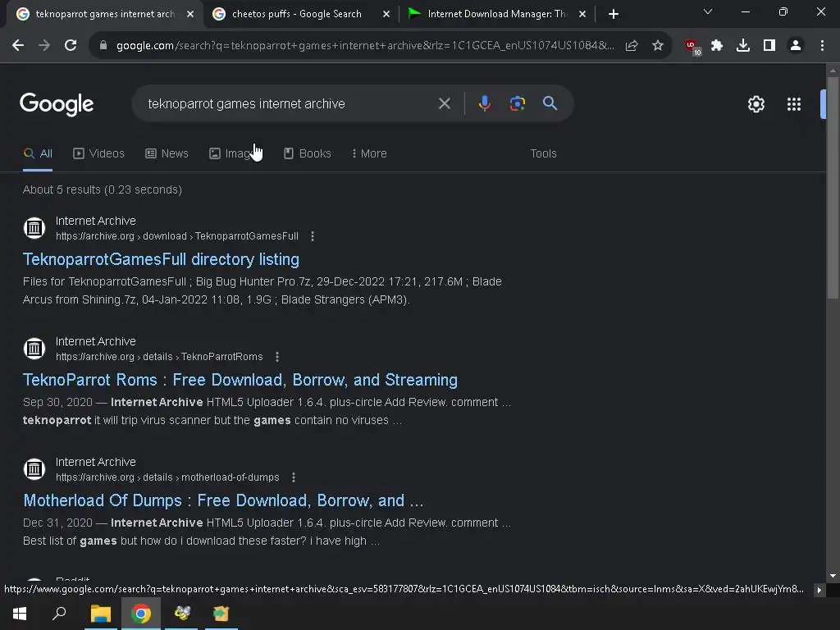The height and width of the screenshot is (630, 840).
Task: Click the scrollbar down arrow
Action: (833, 577)
